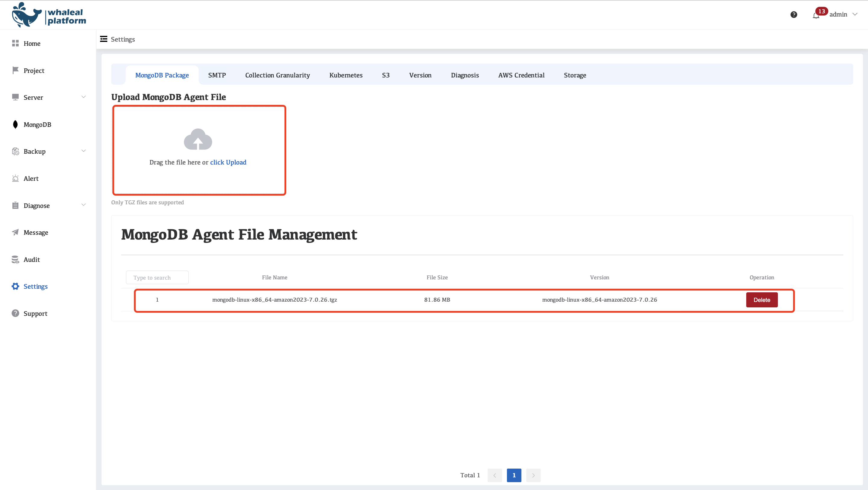Open the Audit sidebar item
This screenshot has width=868, height=490.
click(x=32, y=259)
